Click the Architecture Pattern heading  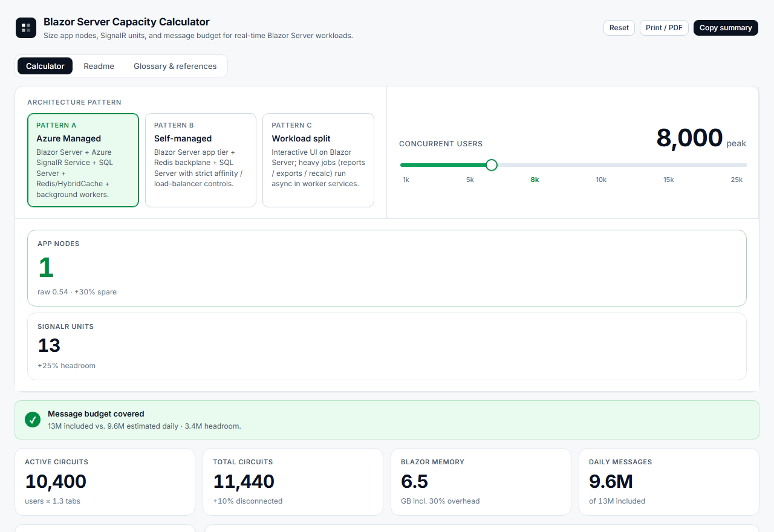click(x=74, y=102)
